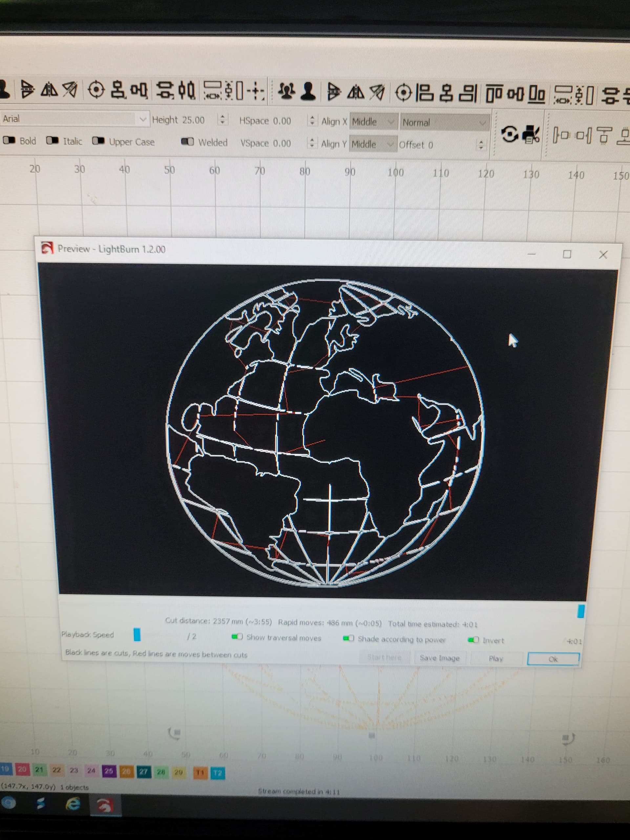Toggle Show traversal moves
The width and height of the screenshot is (630, 840).
pos(237,637)
